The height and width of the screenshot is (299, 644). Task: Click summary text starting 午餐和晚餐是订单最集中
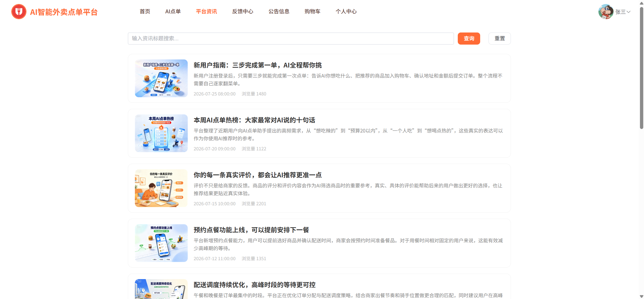click(x=348, y=295)
